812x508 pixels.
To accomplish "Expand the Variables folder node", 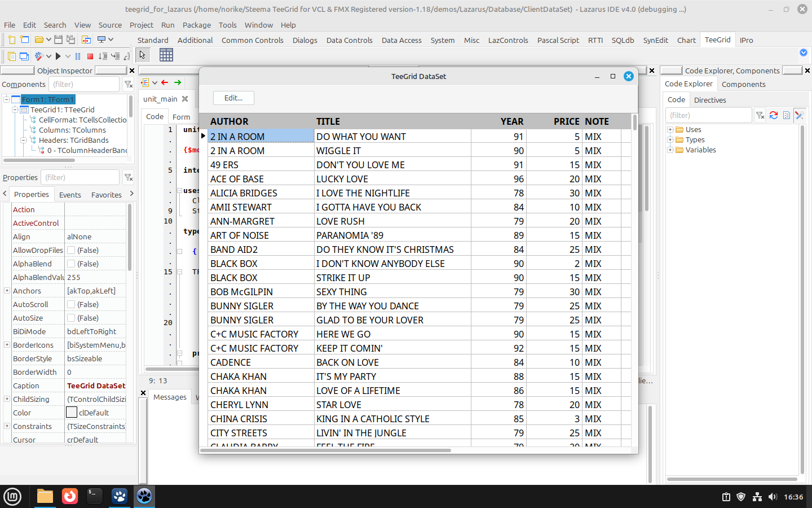I will (670, 150).
